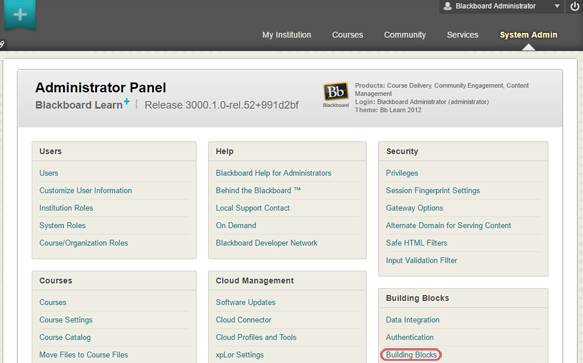This screenshot has height=363, width=583.
Task: Open Cloud Connector link
Action: click(244, 320)
